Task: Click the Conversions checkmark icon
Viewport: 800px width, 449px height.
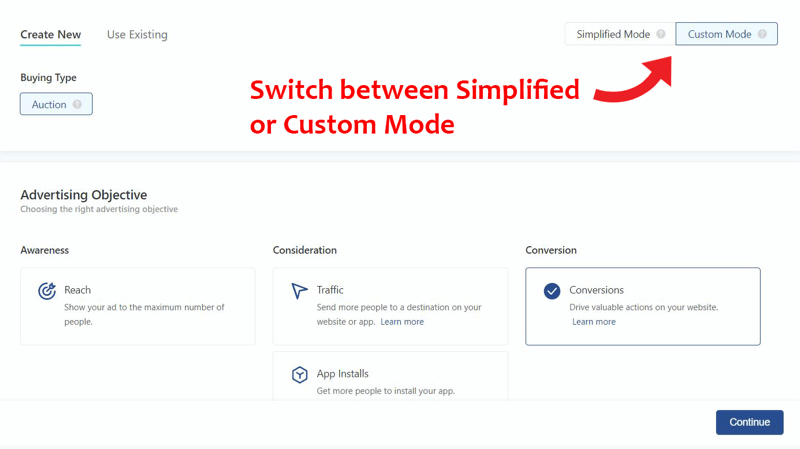Action: (x=552, y=291)
